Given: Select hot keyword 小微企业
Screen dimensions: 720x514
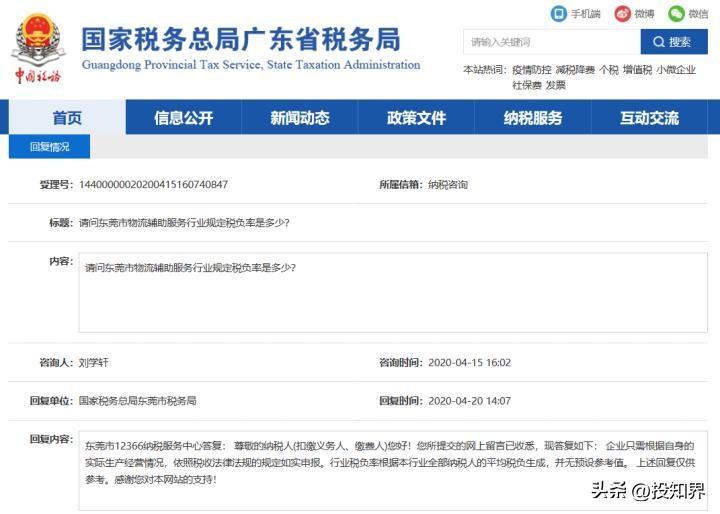Looking at the screenshot, I should pos(676,70).
